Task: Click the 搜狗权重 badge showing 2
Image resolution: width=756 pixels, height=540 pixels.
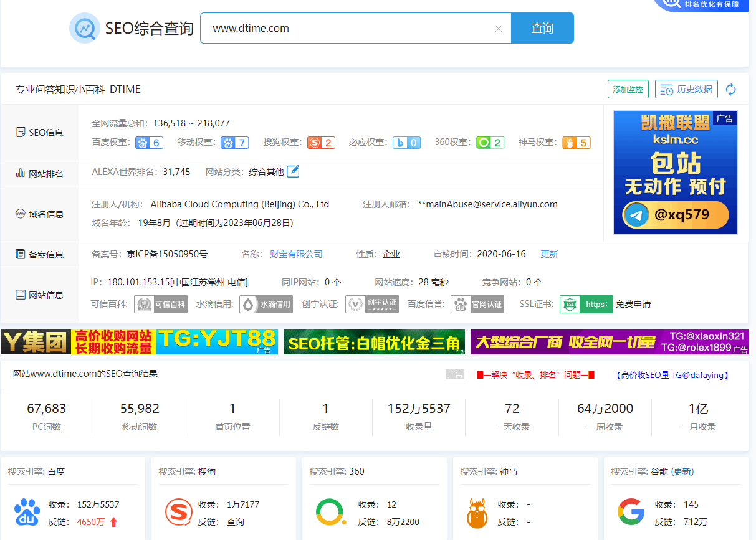Action: point(321,143)
